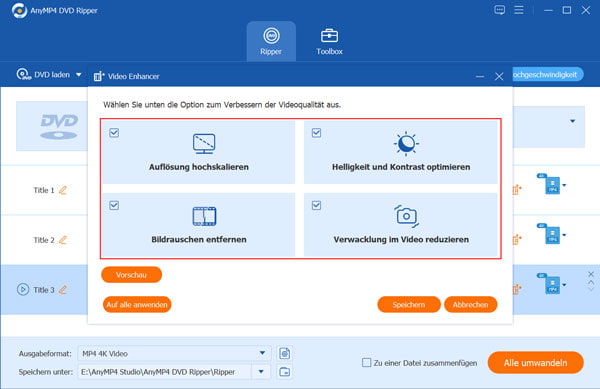Open the MP4 format icon for Title 2

pyautogui.click(x=549, y=234)
